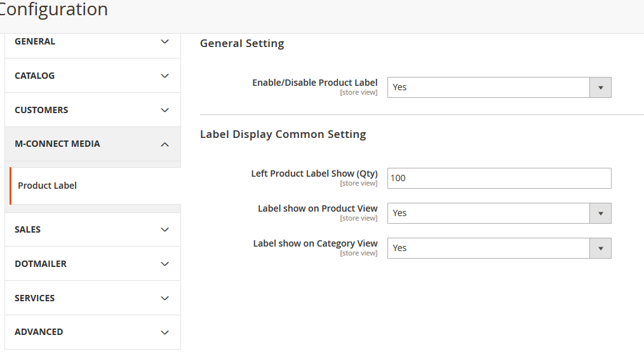Screen dimensions: 644x354
Task: Expand the GENERAL section chevron
Action: pyautogui.click(x=164, y=42)
